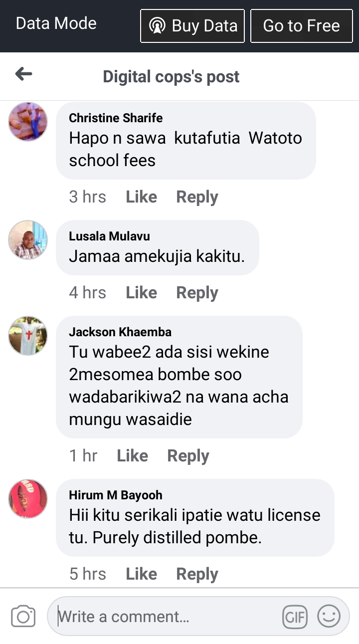Open the camera icon to attach photo
The width and height of the screenshot is (359, 644).
(x=23, y=617)
